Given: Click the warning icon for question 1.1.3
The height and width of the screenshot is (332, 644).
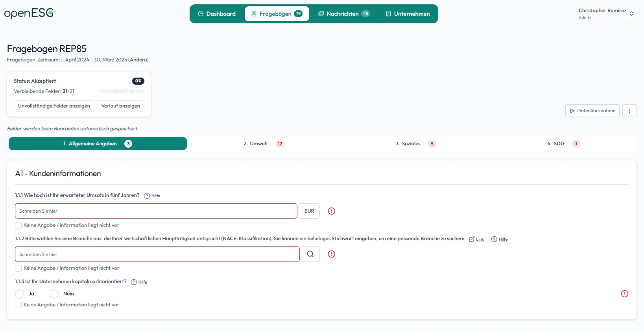Looking at the screenshot, I should click(624, 294).
